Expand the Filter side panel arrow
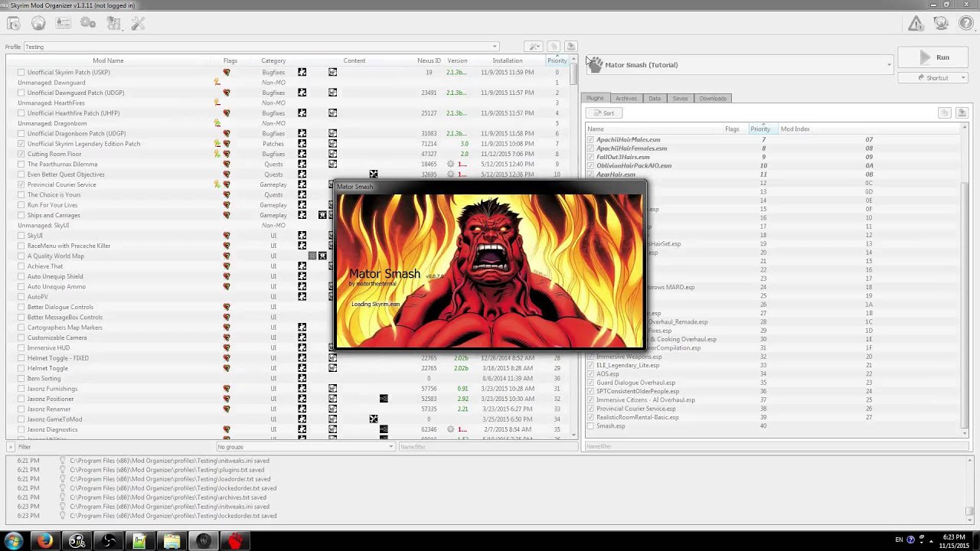 10,446
